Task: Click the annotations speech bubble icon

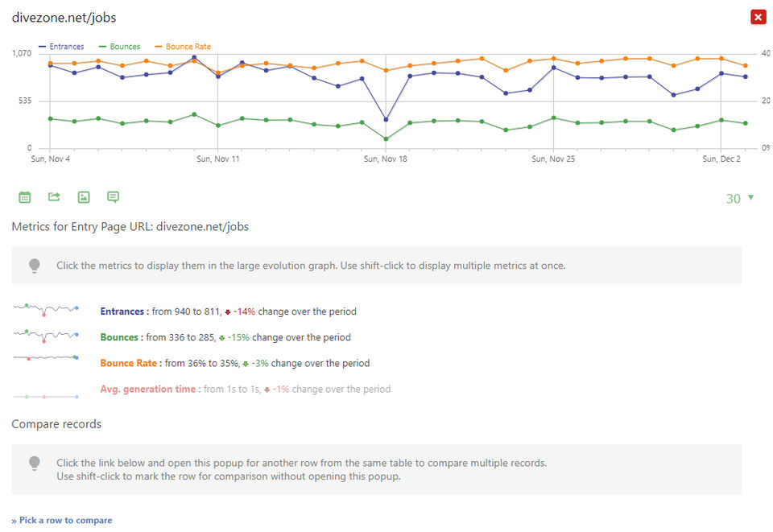Action: pos(114,197)
